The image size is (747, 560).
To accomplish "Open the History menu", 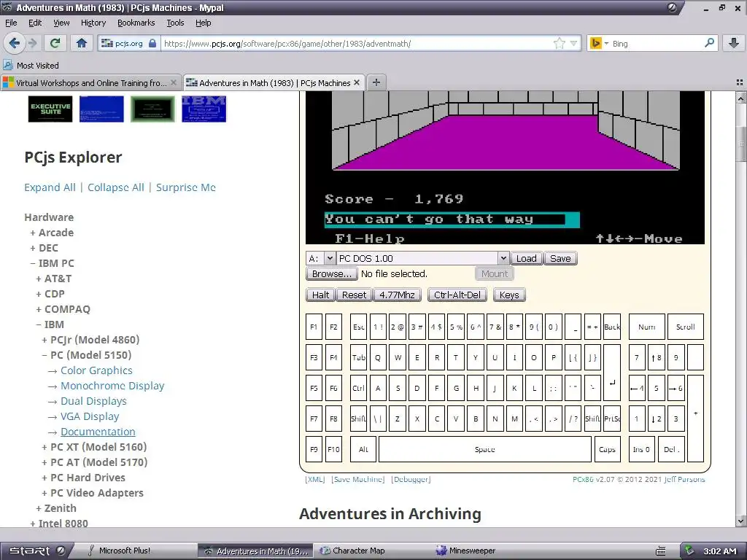I will tap(93, 23).
